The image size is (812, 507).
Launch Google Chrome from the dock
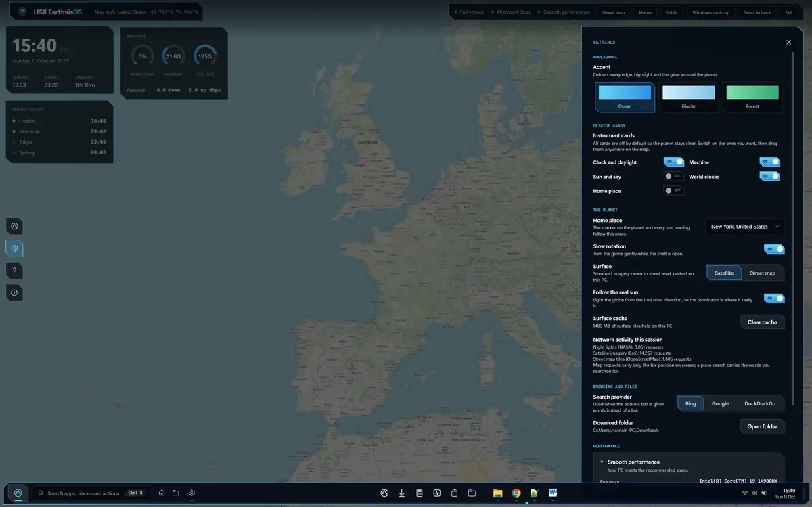coord(516,493)
